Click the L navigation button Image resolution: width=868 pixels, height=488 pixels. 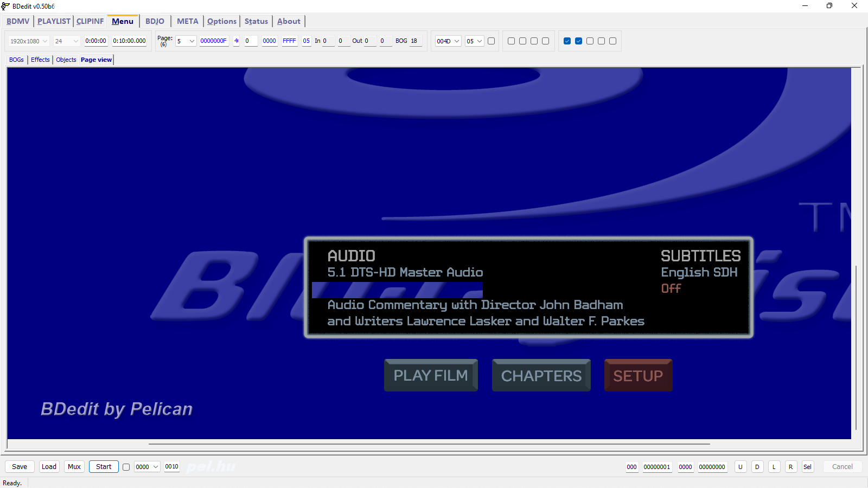774,467
